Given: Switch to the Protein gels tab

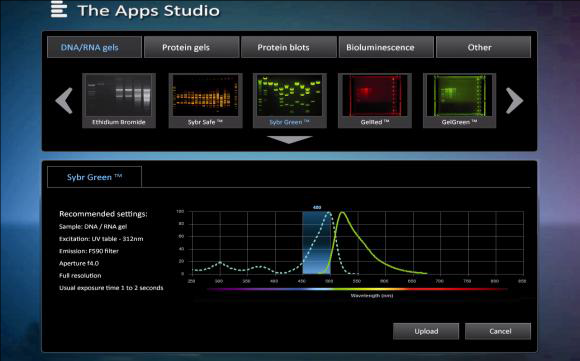Looking at the screenshot, I should coord(192,47).
